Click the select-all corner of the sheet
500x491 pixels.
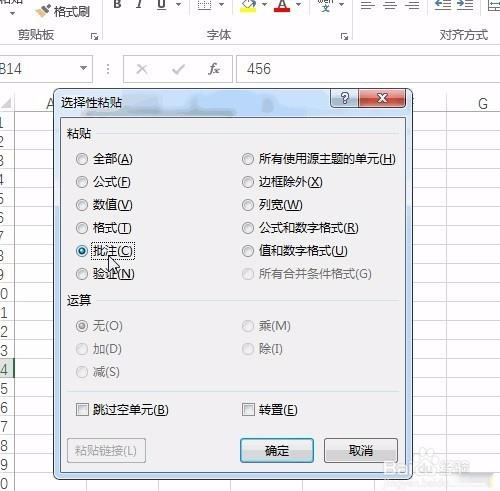(x=6, y=104)
